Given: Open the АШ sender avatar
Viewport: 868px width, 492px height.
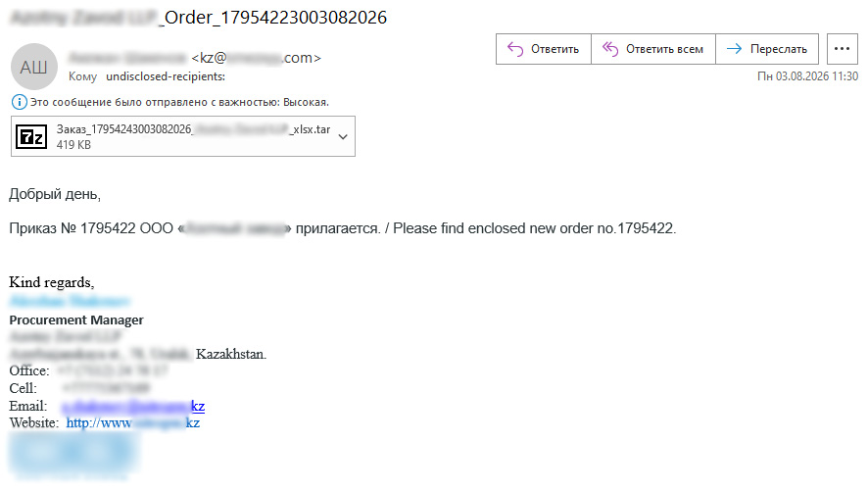Looking at the screenshot, I should click(x=34, y=67).
